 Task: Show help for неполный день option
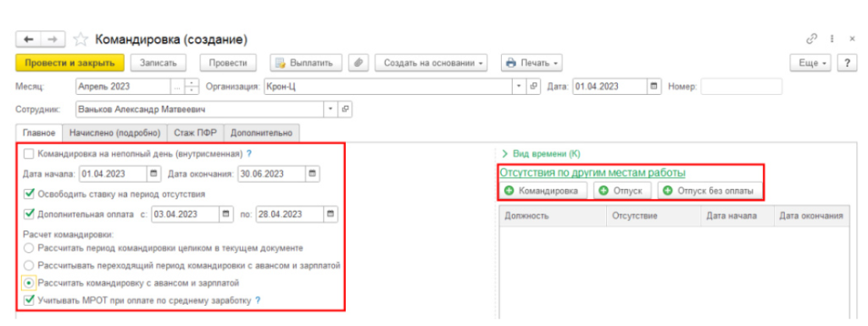249,153
